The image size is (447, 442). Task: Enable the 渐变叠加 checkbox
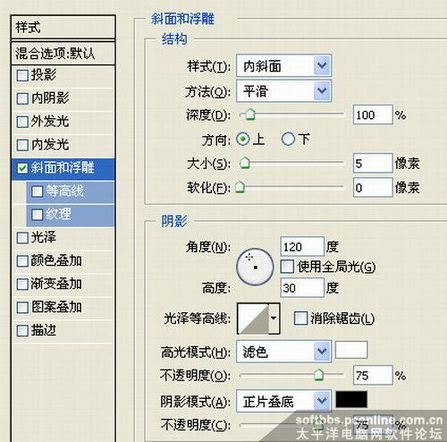pos(22,284)
